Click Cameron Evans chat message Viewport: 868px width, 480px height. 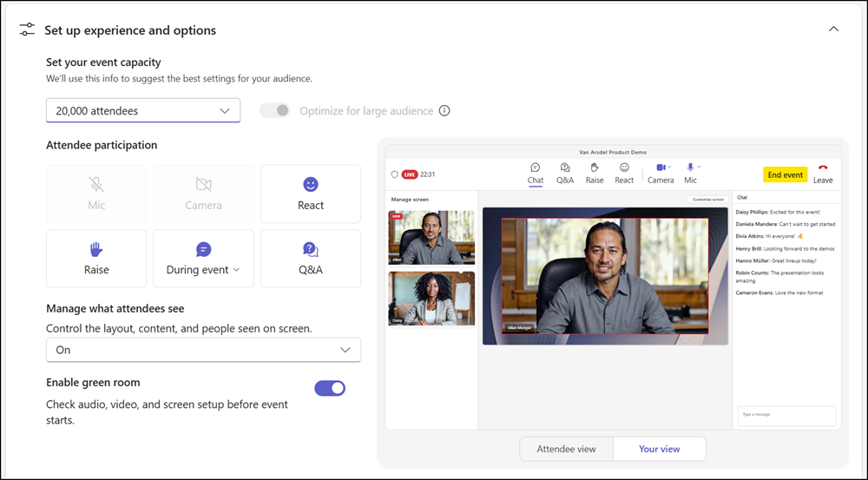pos(779,293)
